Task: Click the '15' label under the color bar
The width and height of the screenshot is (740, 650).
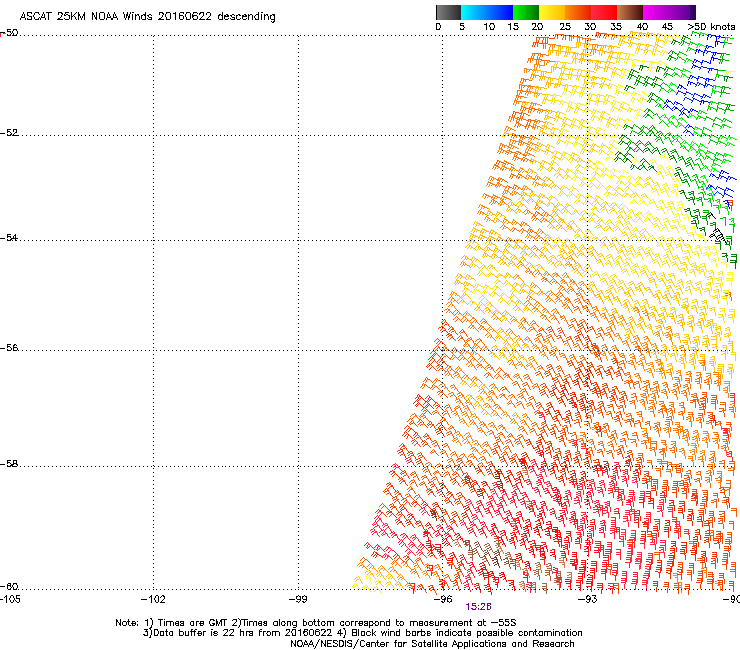Action: 513,27
